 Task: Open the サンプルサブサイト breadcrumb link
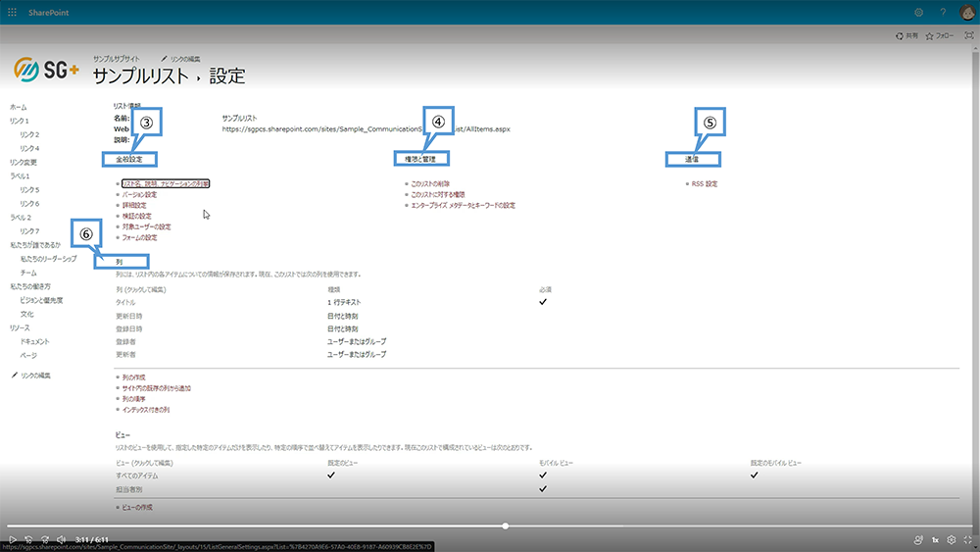tap(117, 59)
